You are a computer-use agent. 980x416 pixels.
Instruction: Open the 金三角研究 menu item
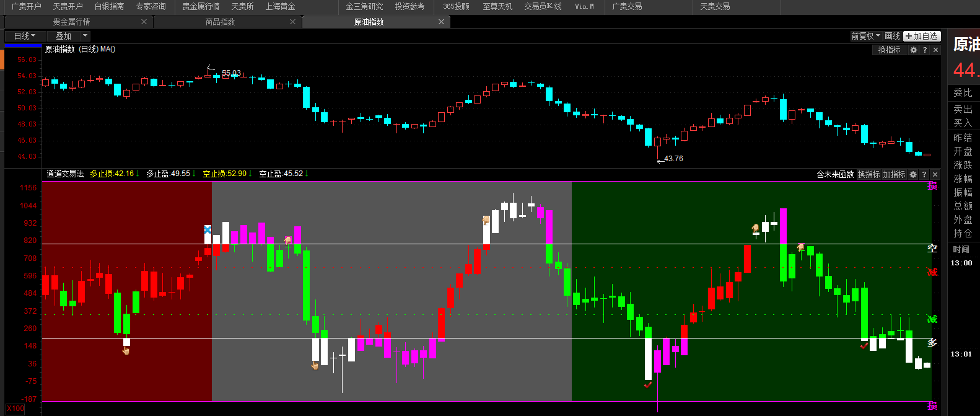coord(364,6)
